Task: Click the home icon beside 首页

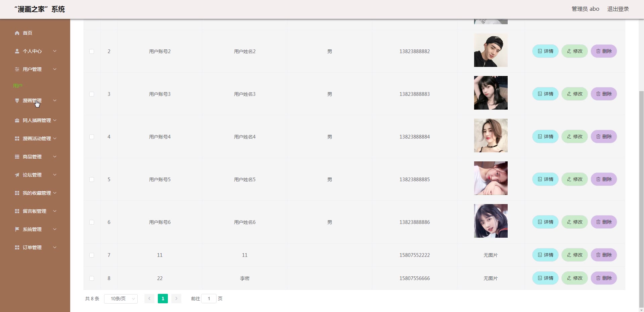Action: point(17,33)
